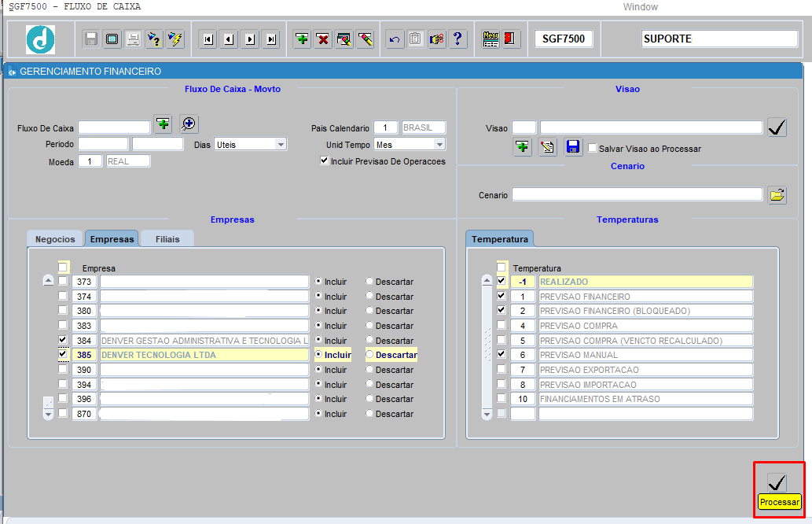Go to next record toolbar arrow
This screenshot has width=812, height=524.
coord(250,39)
